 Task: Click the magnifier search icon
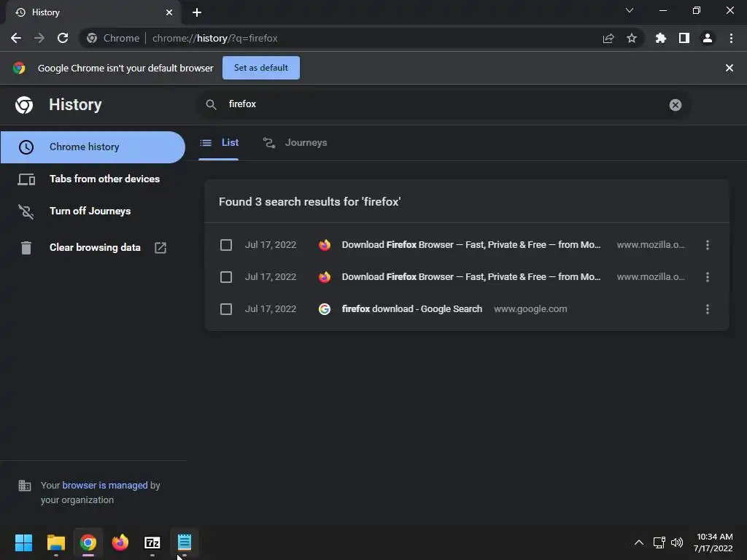211,104
